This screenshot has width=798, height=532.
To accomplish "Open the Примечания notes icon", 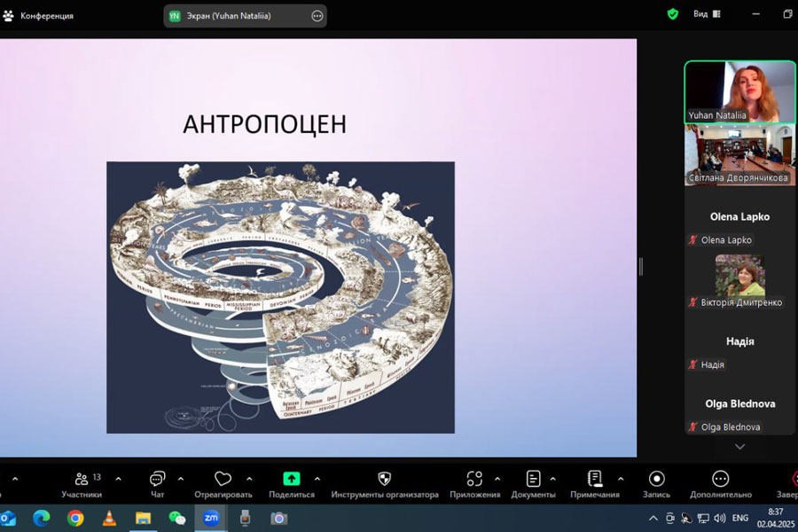I will point(594,479).
